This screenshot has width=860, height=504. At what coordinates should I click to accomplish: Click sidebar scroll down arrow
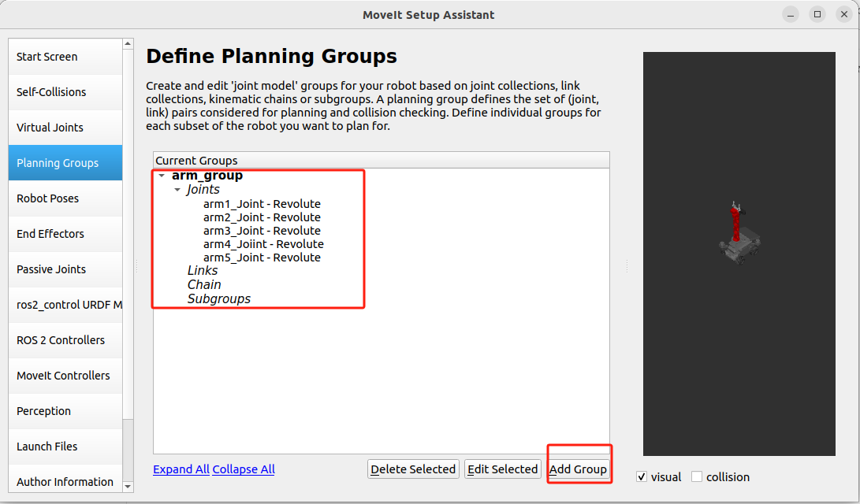[128, 487]
